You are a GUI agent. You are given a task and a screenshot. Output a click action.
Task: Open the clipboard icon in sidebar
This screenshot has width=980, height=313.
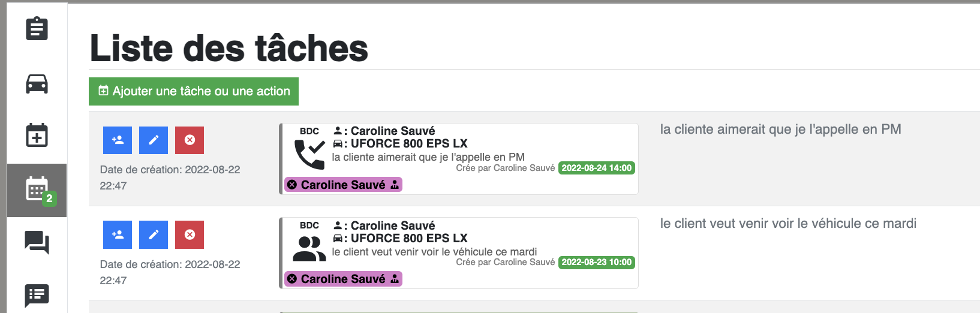click(x=37, y=29)
